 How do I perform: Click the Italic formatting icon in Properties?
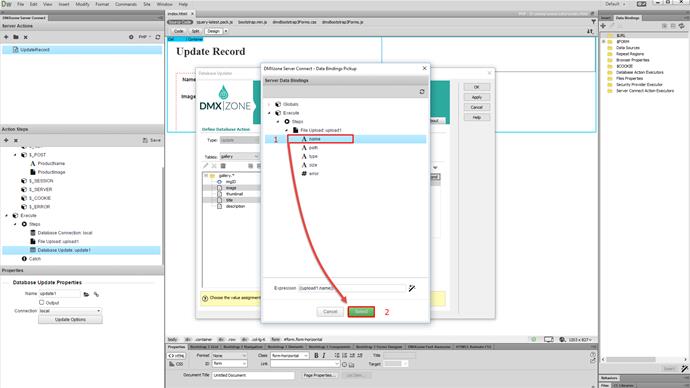(x=324, y=355)
